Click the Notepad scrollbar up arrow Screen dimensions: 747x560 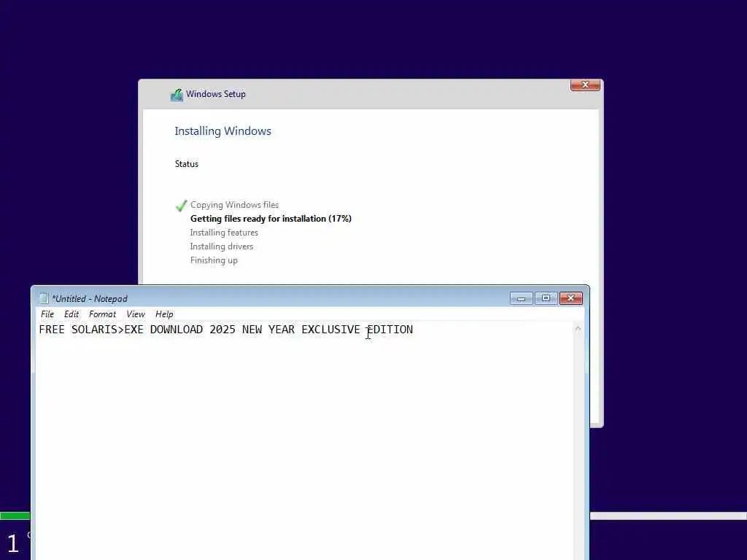point(578,329)
